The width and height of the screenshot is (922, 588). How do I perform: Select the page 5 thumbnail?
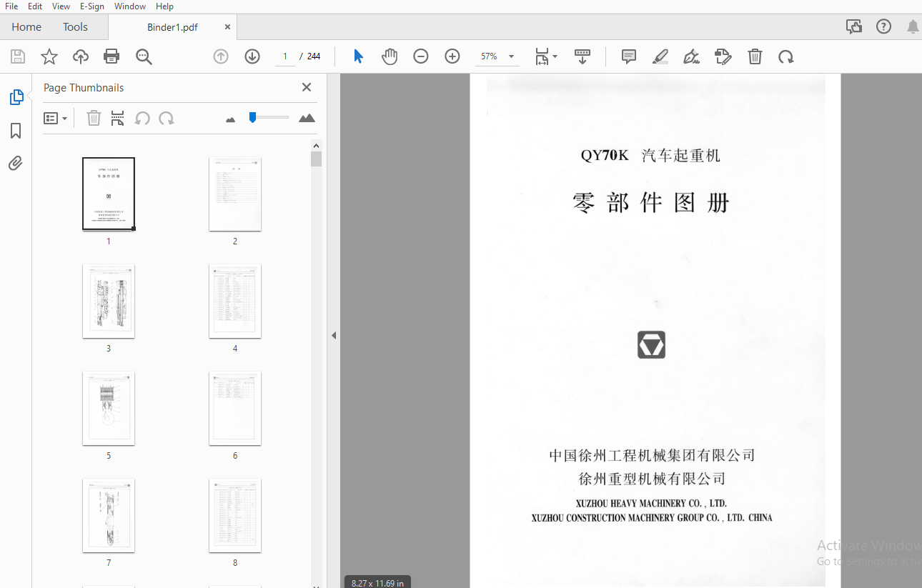pos(109,408)
